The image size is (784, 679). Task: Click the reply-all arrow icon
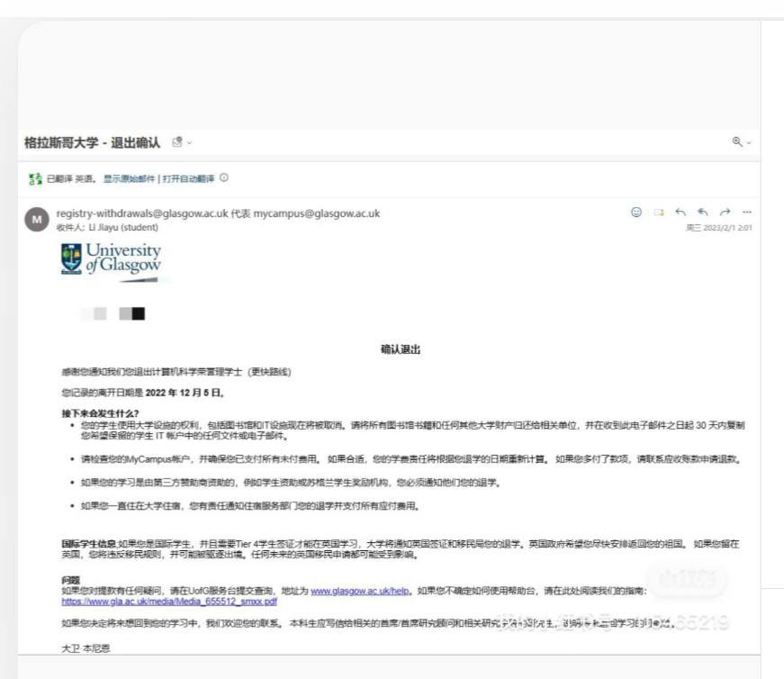703,213
